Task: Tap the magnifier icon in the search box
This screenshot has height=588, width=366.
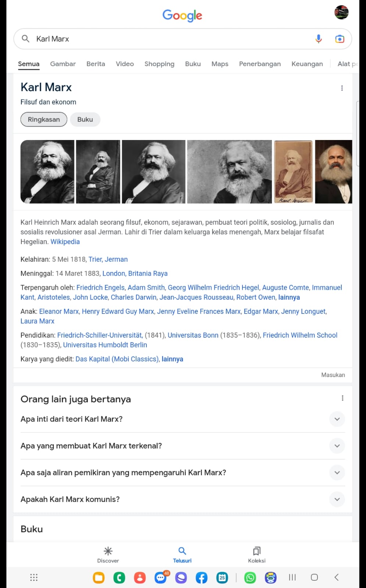Action: 25,39
